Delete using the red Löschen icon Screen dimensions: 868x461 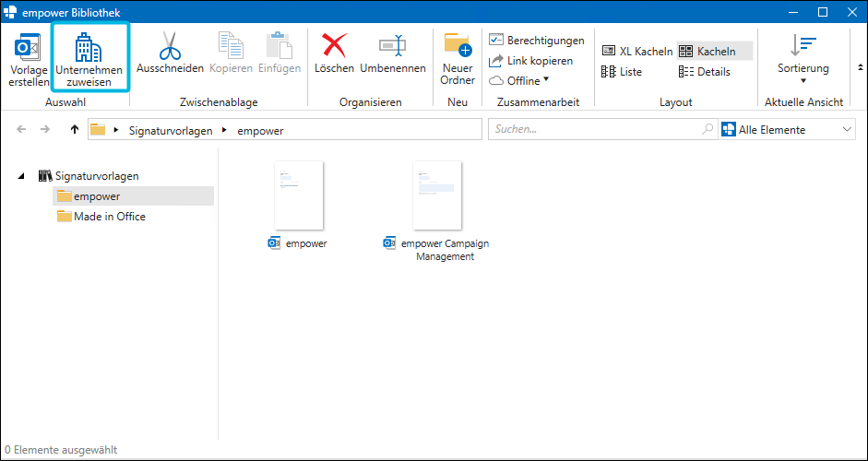click(x=334, y=45)
